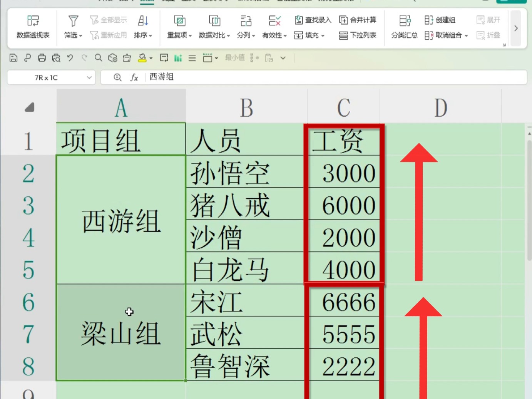Click the cell 白龙马
Image resolution: width=532 pixels, height=399 pixels.
246,268
